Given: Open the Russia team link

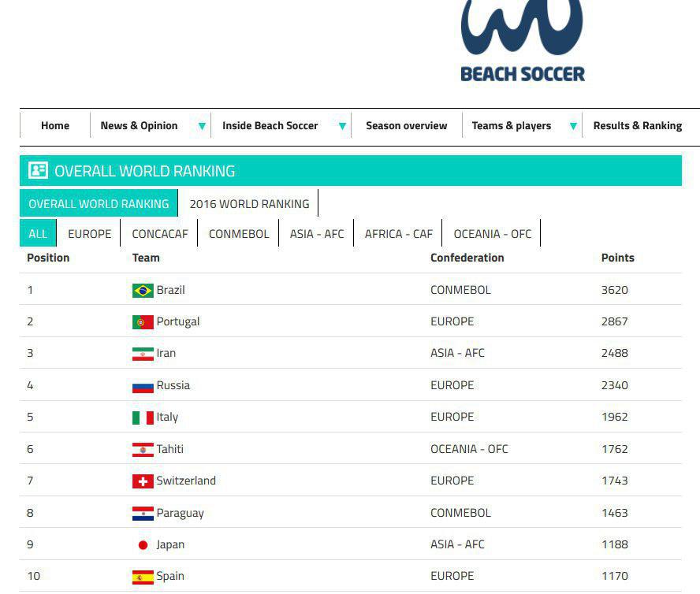Looking at the screenshot, I should coord(173,385).
